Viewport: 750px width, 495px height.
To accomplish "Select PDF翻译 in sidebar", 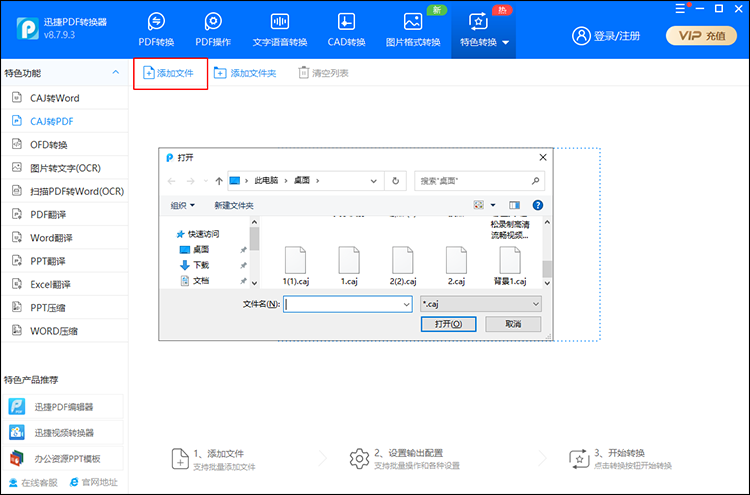I will click(x=65, y=214).
